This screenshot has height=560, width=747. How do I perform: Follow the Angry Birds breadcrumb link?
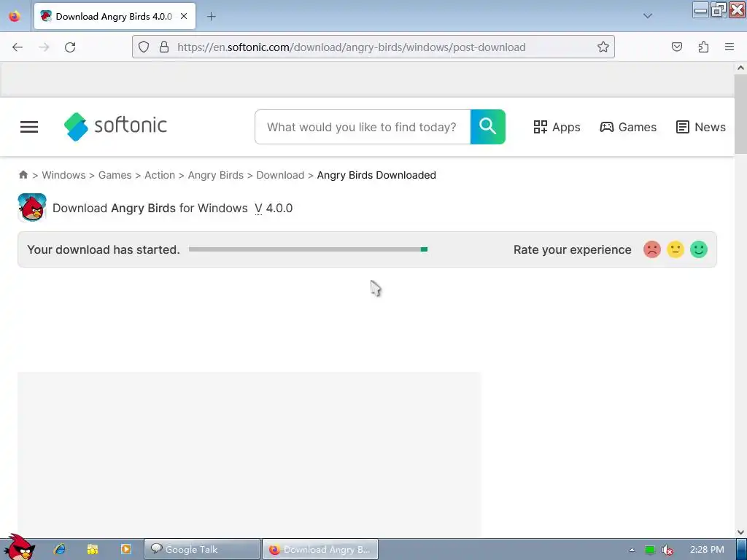[216, 175]
